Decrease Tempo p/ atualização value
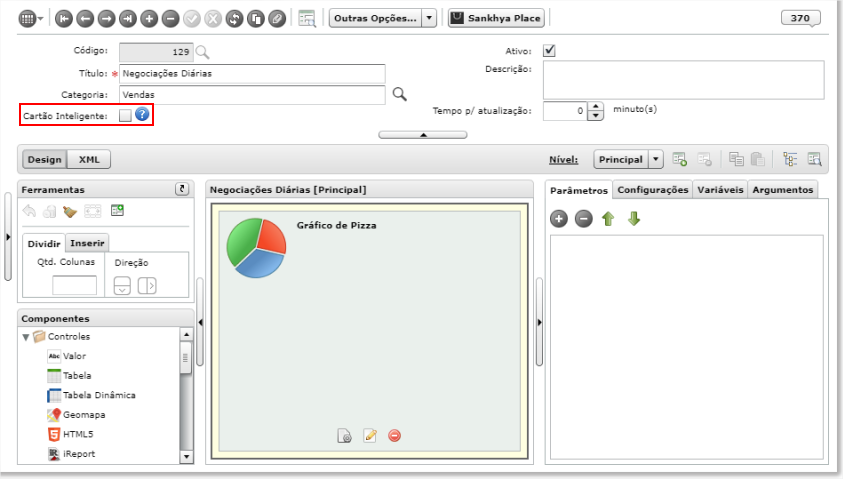The width and height of the screenshot is (843, 479). pos(595,116)
